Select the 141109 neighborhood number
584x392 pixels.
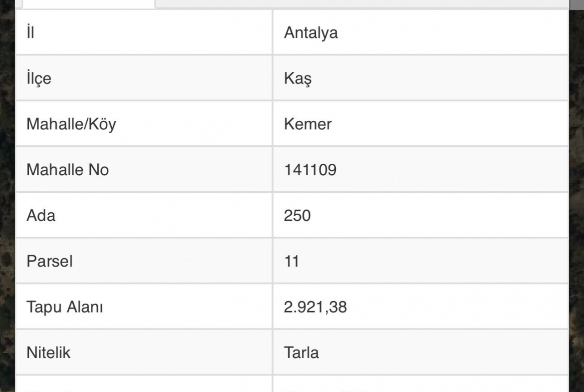310,170
